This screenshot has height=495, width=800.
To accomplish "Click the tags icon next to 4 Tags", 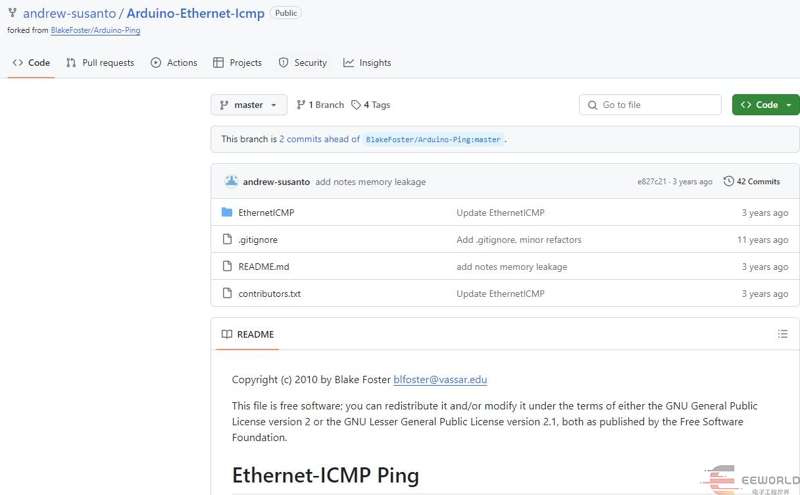I will [x=356, y=105].
